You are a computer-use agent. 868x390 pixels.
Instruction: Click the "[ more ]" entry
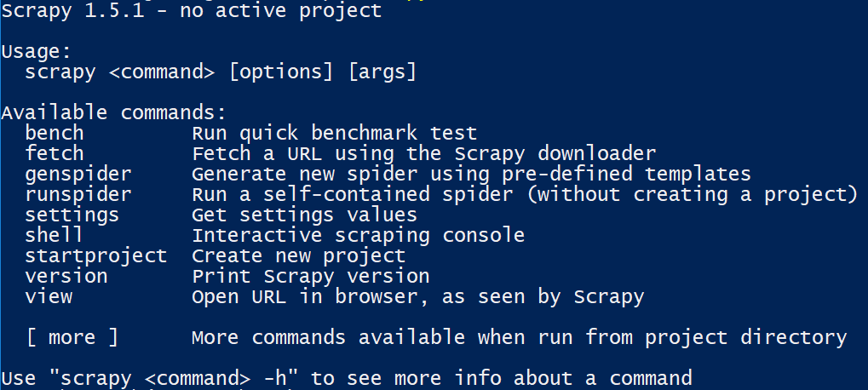72,337
